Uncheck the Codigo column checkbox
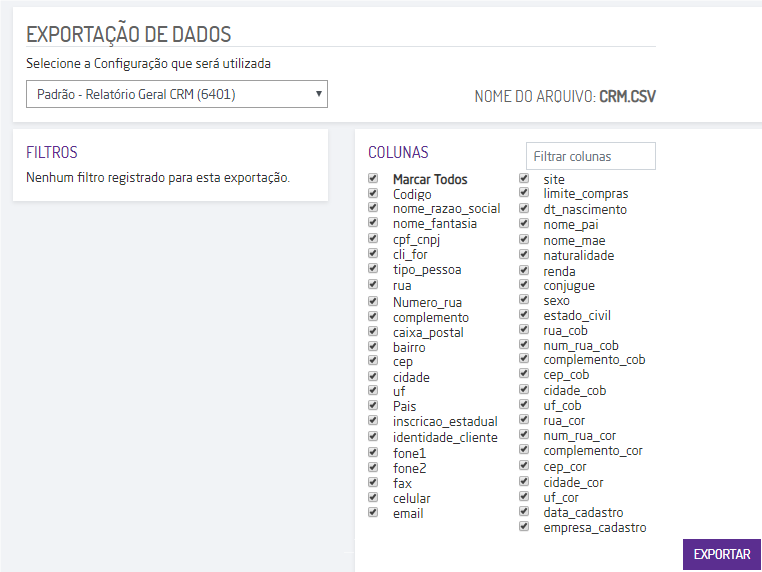This screenshot has height=572, width=762. [x=373, y=193]
